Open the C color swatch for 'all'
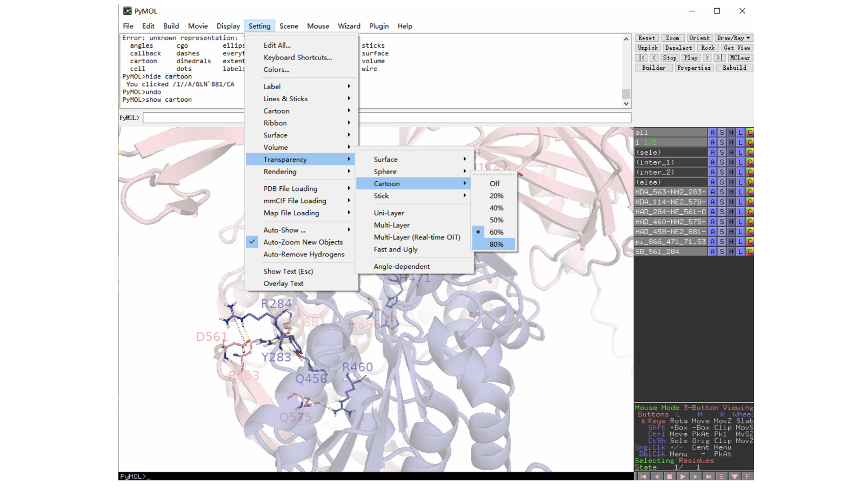The image size is (868, 489). click(750, 133)
